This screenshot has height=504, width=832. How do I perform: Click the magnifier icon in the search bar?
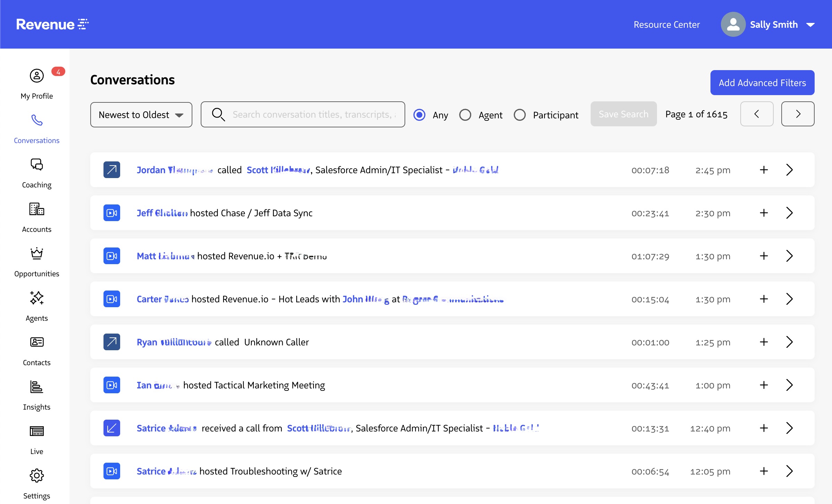(218, 114)
